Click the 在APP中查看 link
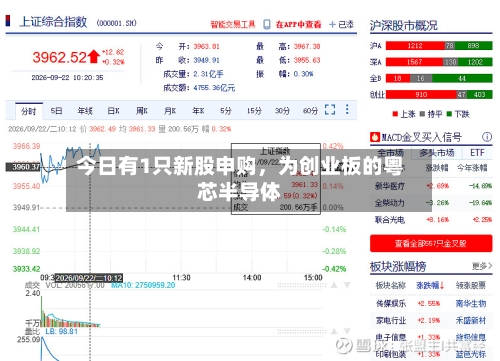 298,24
